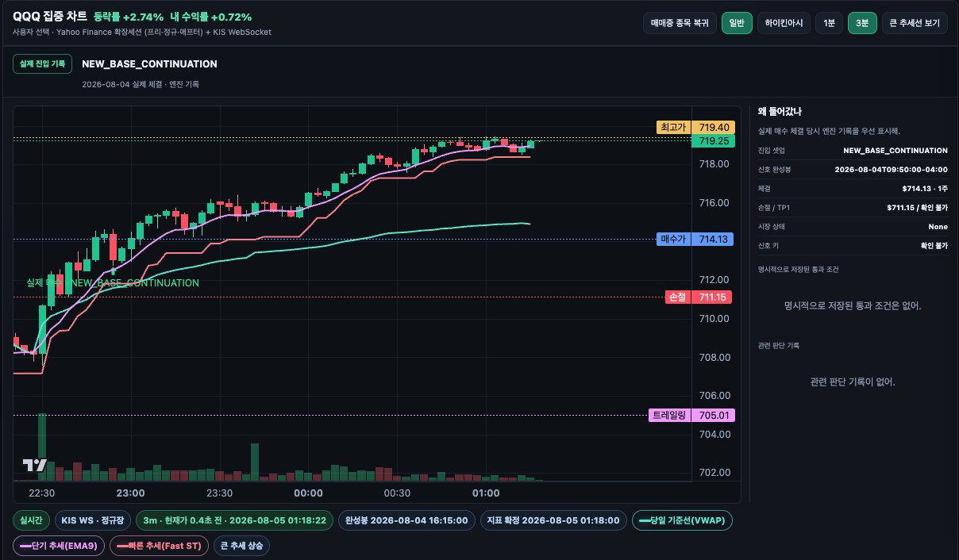Click the current price 719.25 label
The height and width of the screenshot is (560, 959).
point(714,140)
